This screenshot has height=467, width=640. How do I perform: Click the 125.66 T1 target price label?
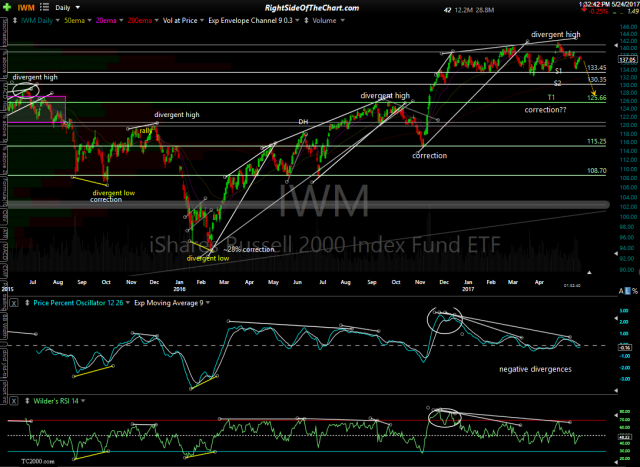(596, 98)
